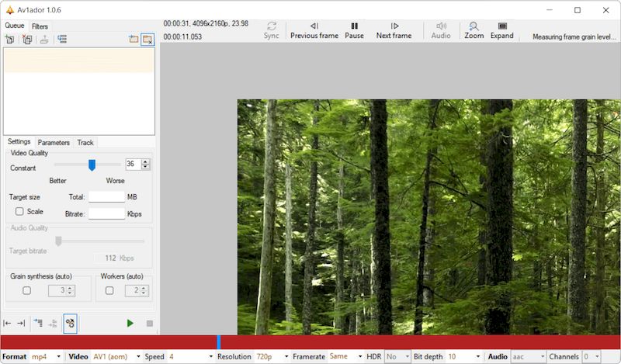Click the green start encoding play icon

coord(130,323)
